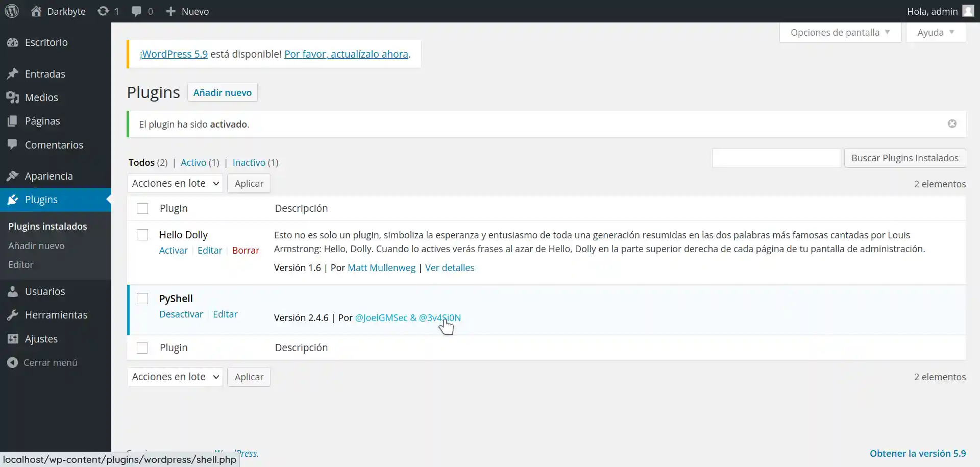Click the Páginas pages icon
This screenshot has width=980, height=467.
pos(13,121)
